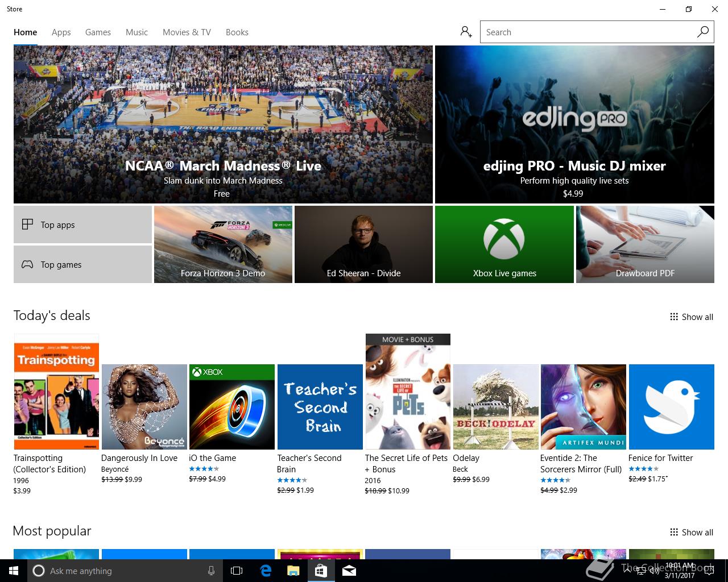Open the user account sign-in icon

[466, 32]
